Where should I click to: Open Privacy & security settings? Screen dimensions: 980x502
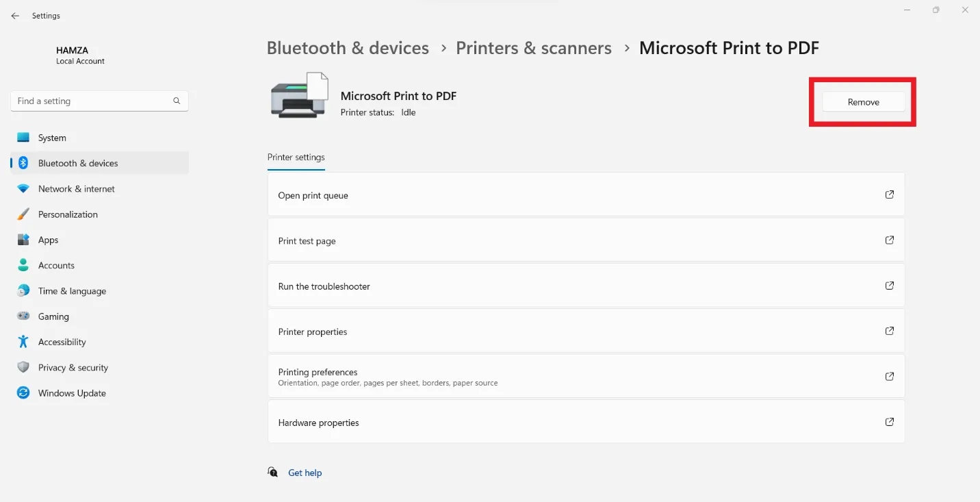point(73,367)
